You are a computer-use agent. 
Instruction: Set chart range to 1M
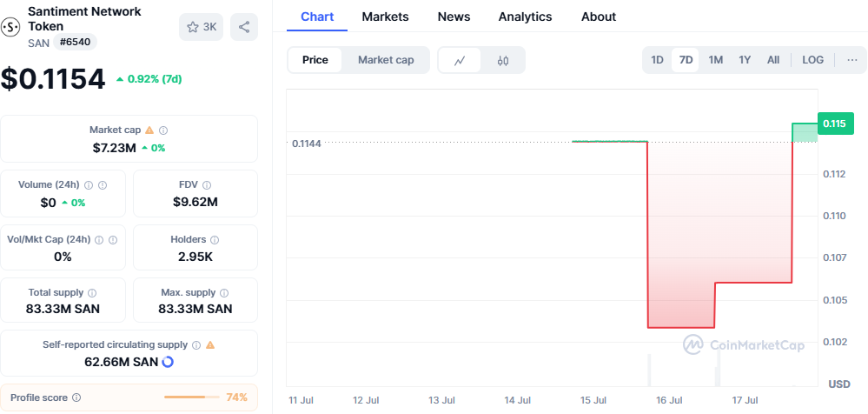pos(716,60)
